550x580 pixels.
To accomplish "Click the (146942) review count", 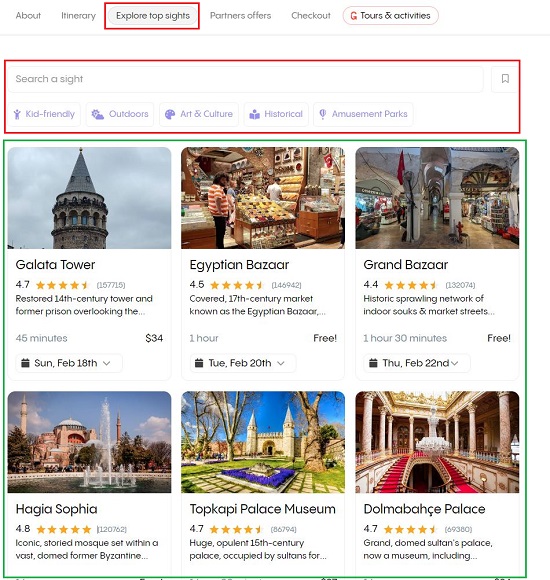I will (286, 285).
